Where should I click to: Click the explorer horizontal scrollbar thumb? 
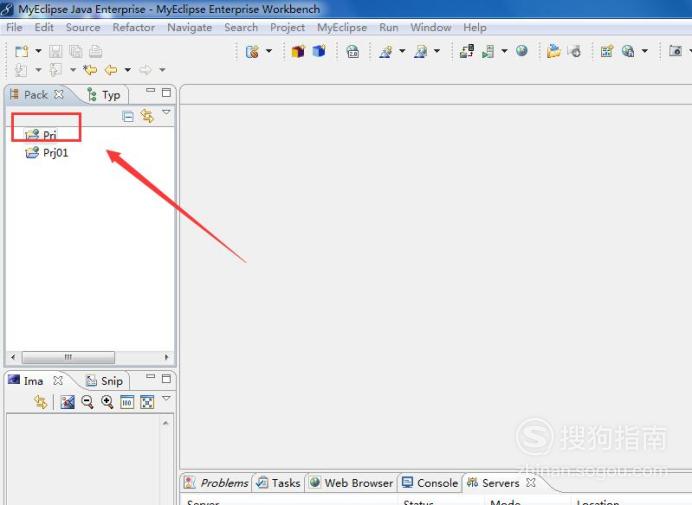(x=68, y=357)
